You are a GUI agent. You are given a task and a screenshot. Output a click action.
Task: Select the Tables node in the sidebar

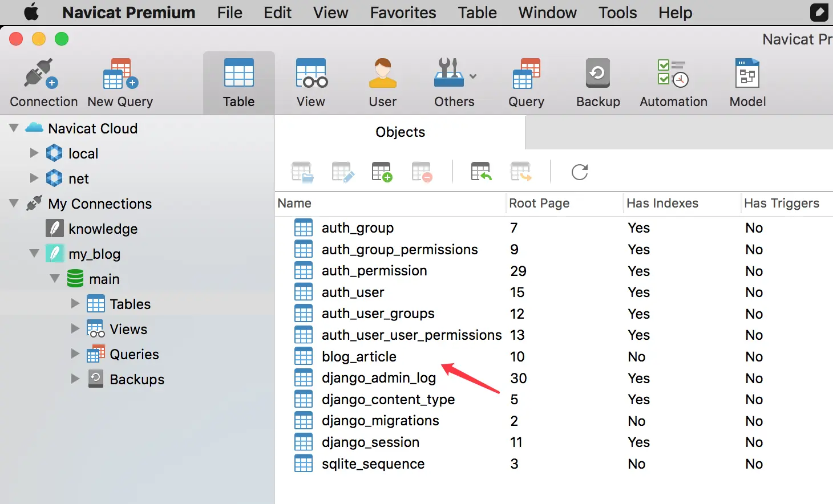119,304
